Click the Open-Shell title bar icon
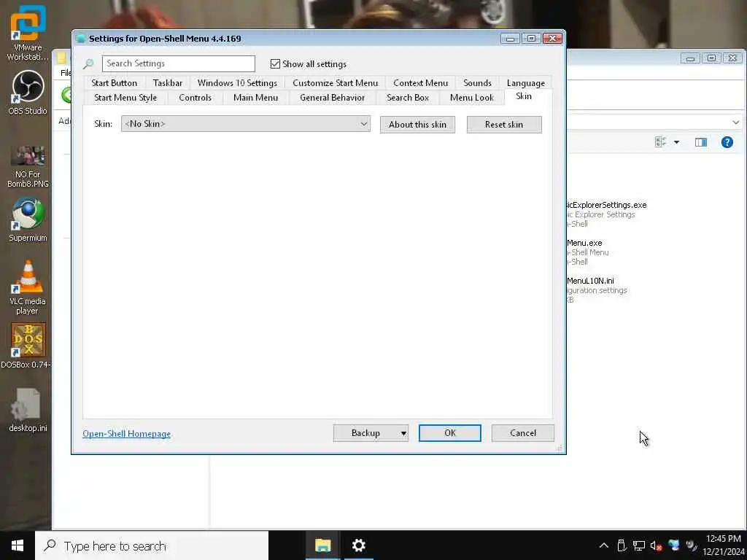Viewport: 747px width, 560px height. 80,39
